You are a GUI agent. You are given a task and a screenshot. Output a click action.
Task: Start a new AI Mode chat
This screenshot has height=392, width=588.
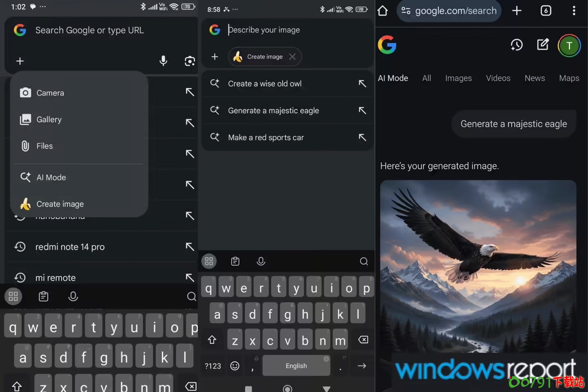coord(543,45)
